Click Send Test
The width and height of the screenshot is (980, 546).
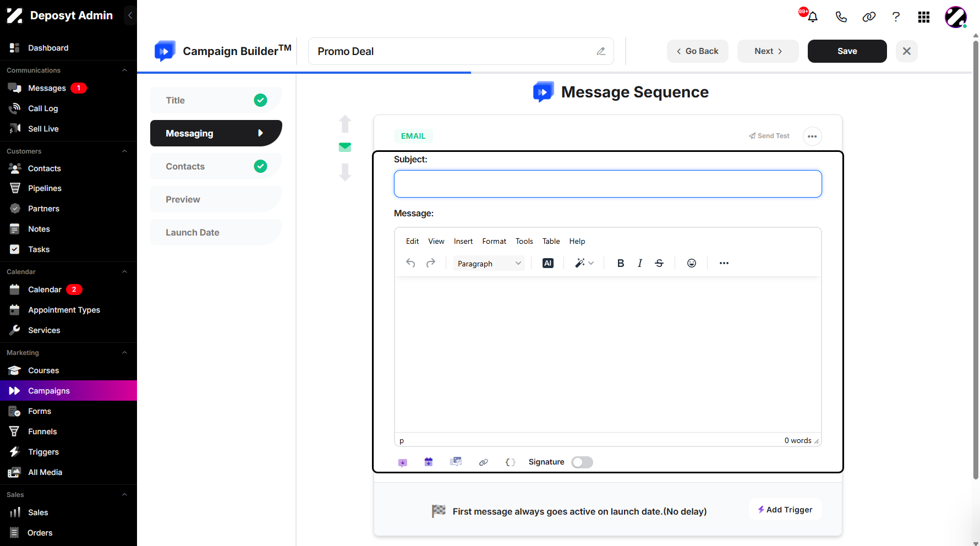click(x=769, y=136)
